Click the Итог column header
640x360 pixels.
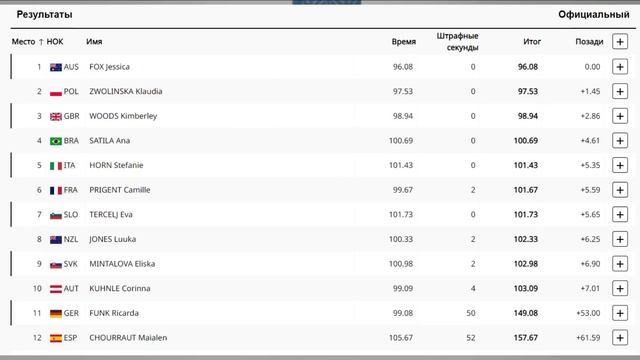click(x=532, y=42)
